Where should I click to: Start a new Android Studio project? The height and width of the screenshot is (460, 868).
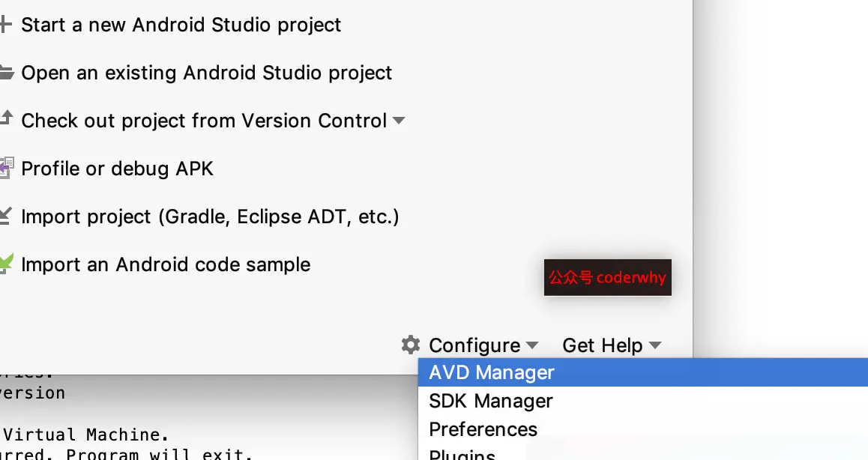[181, 25]
